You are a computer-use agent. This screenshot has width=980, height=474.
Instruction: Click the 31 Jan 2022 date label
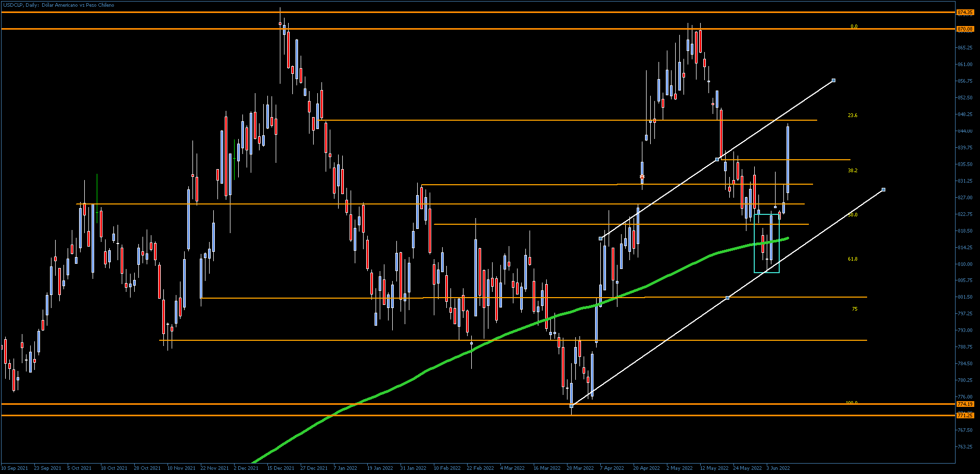coord(413,468)
